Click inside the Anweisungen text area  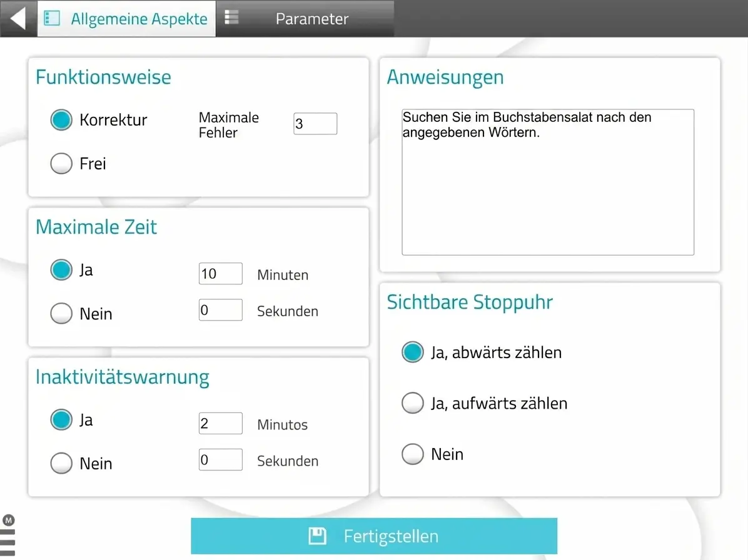point(548,182)
